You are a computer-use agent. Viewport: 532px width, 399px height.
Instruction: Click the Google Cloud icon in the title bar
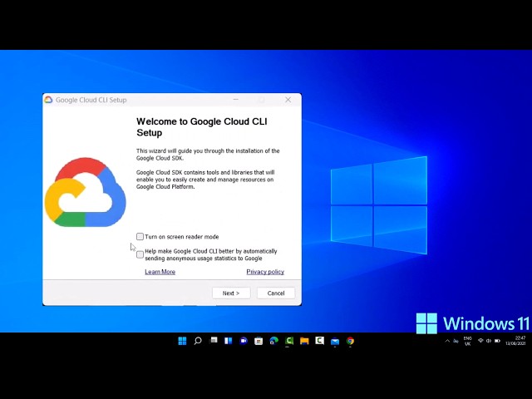click(x=48, y=100)
